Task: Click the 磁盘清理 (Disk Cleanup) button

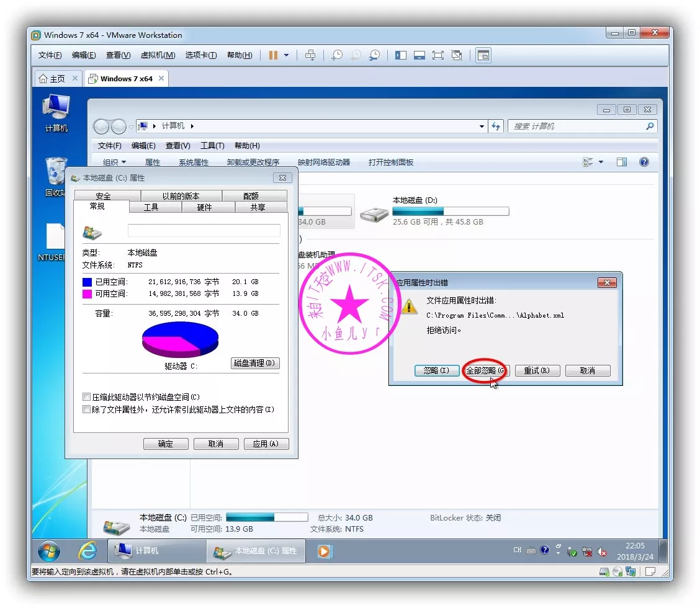Action: [255, 364]
